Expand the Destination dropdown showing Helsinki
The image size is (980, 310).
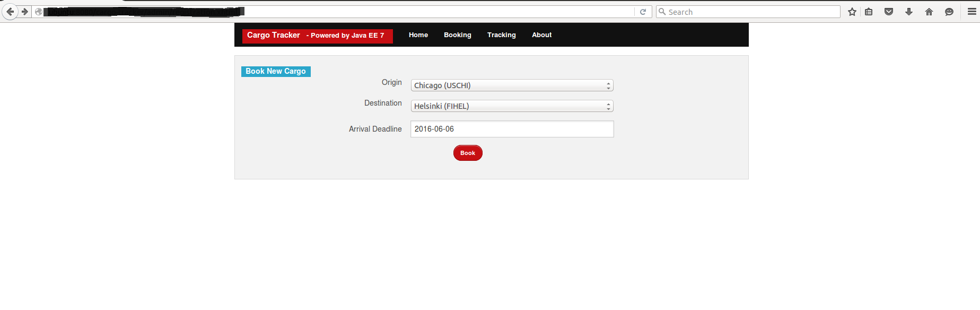(x=512, y=106)
